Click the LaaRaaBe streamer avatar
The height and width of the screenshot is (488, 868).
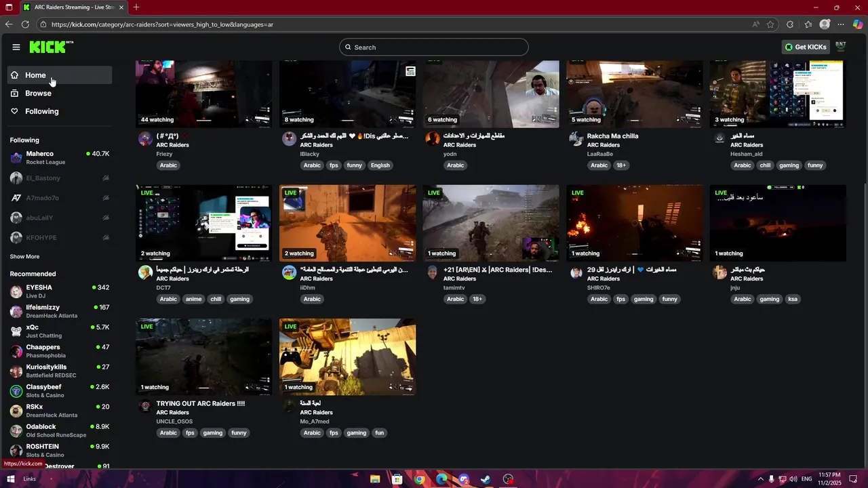576,139
